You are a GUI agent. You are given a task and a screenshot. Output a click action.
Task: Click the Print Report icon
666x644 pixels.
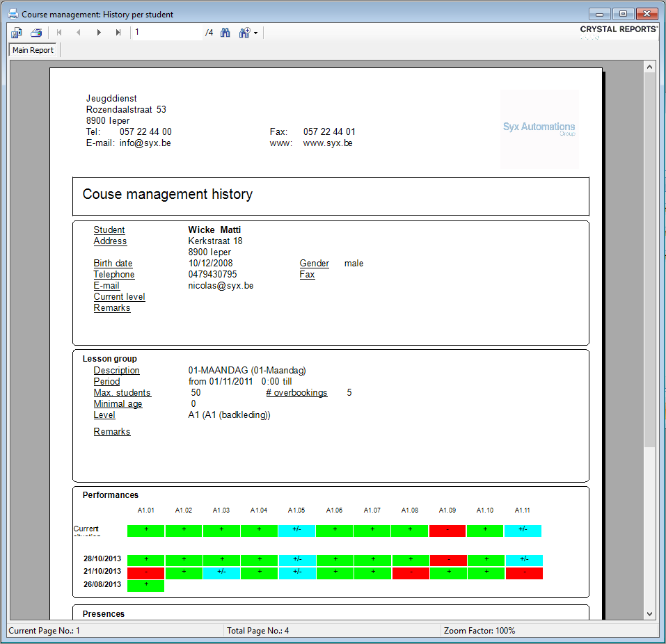tap(36, 33)
